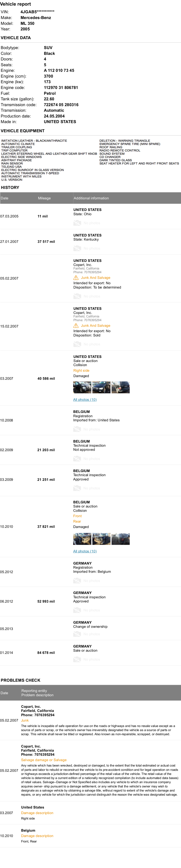Click first thumbnail of 10.2010 Belgium collision
The image size is (181, 868).
[x=82, y=539]
